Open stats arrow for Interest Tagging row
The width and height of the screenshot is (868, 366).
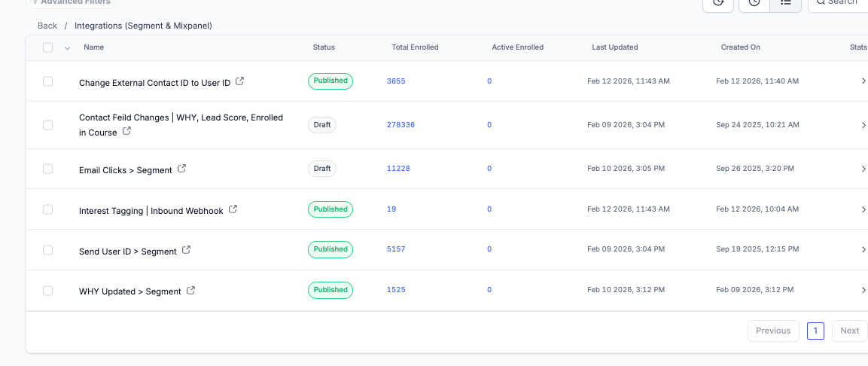pos(863,209)
